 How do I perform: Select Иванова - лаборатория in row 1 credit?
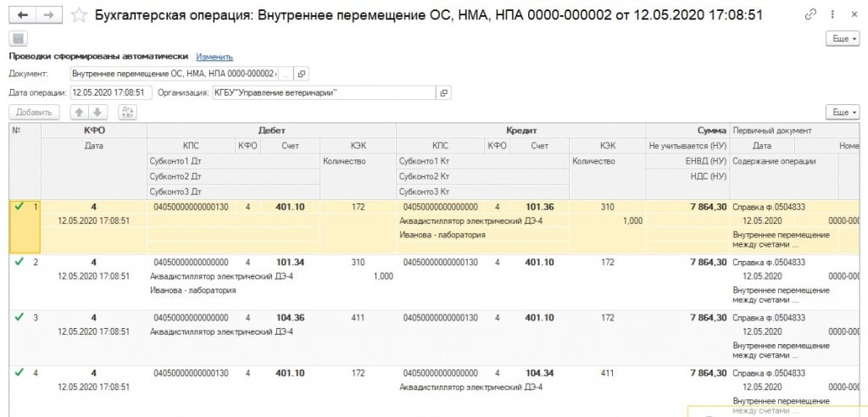click(442, 235)
